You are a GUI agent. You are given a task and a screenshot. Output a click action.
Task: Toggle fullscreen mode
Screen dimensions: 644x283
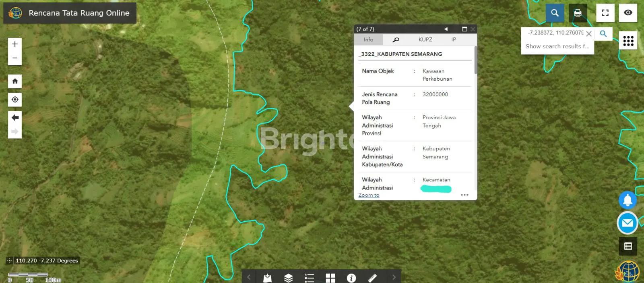click(605, 13)
